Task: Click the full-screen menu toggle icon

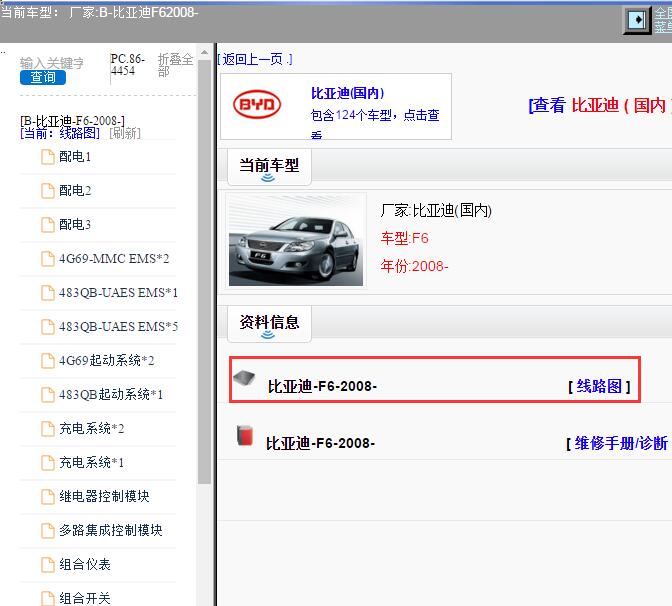Action: coord(637,20)
